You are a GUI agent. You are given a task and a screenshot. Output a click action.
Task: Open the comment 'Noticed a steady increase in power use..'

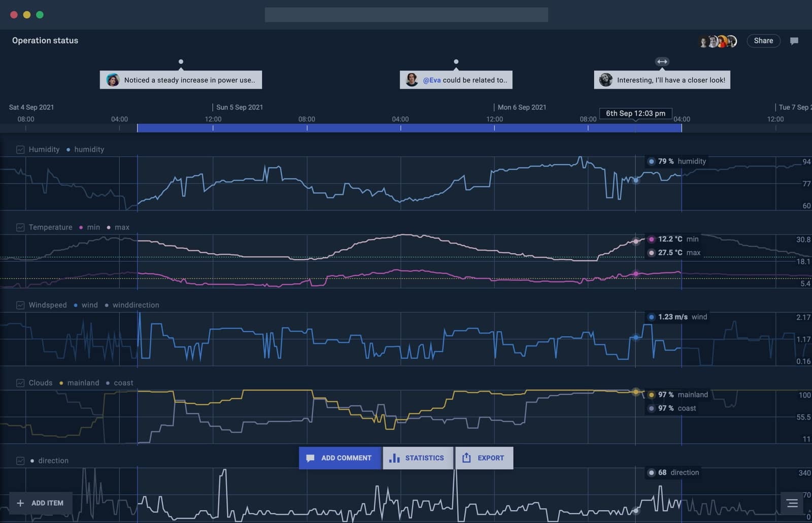[x=181, y=80]
